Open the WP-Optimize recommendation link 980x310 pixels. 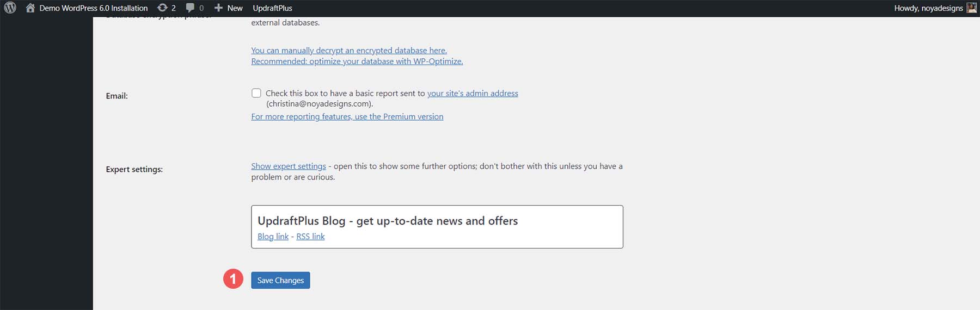pyautogui.click(x=357, y=61)
